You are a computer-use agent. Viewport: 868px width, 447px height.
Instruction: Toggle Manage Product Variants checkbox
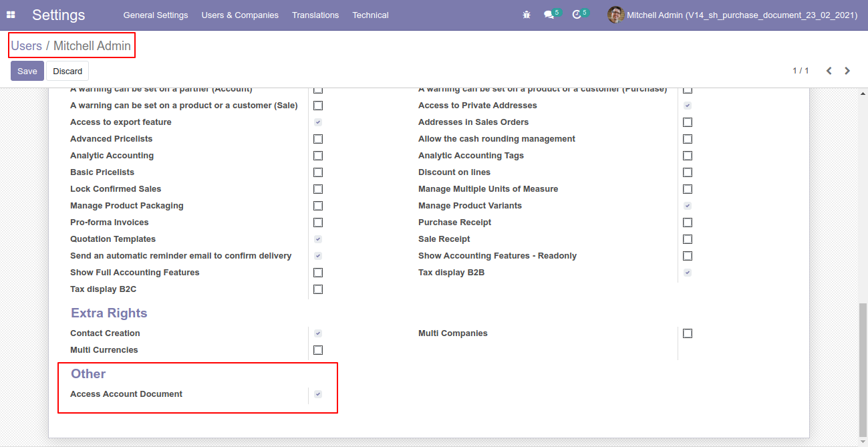[688, 206]
